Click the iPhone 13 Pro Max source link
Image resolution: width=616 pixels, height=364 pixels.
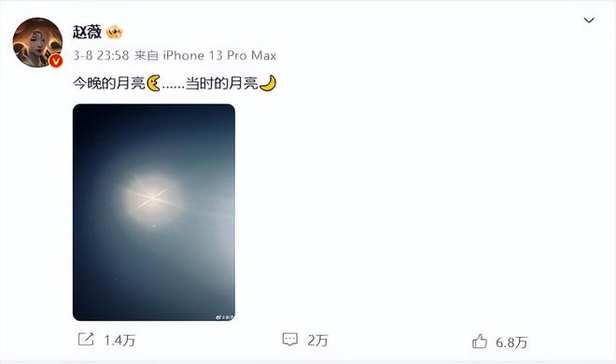pyautogui.click(x=219, y=55)
